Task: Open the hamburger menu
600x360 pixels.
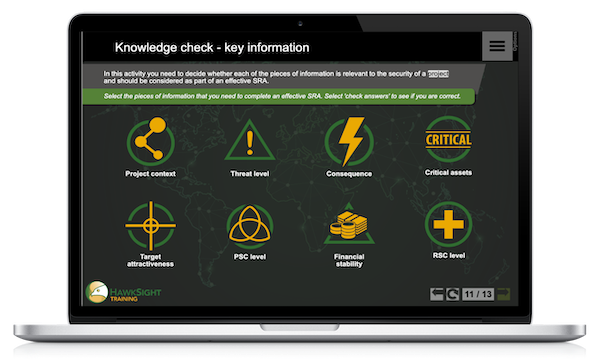Action: pyautogui.click(x=497, y=46)
